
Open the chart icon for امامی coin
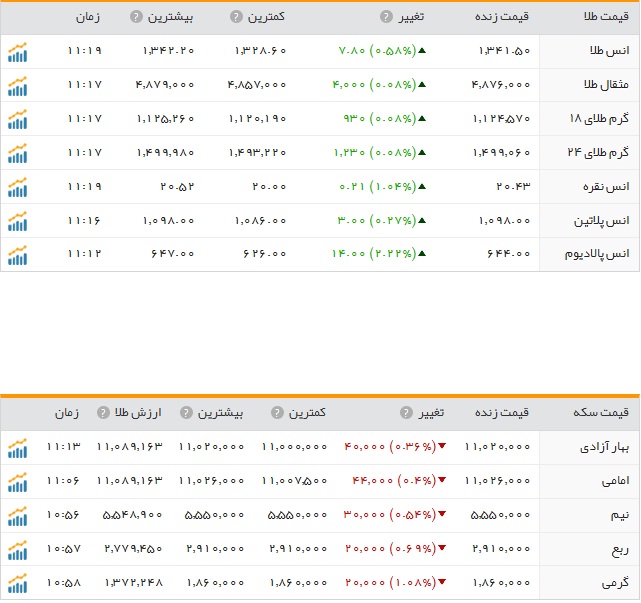coord(17,482)
